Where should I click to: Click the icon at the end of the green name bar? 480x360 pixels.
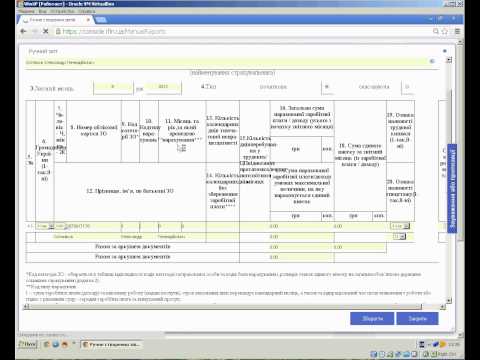tap(432, 61)
